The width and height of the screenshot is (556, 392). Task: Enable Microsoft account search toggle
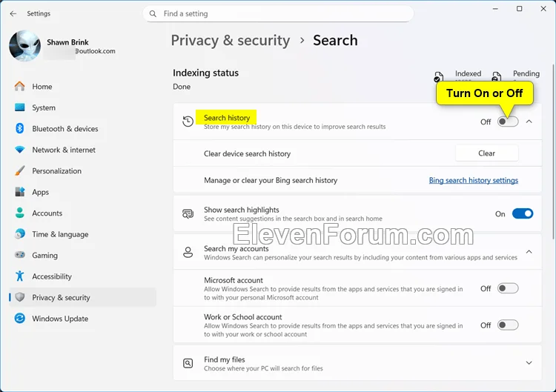pyautogui.click(x=508, y=288)
